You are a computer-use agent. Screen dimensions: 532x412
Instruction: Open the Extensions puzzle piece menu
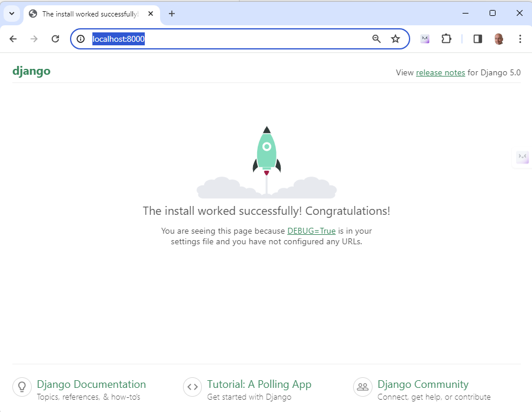(x=446, y=39)
